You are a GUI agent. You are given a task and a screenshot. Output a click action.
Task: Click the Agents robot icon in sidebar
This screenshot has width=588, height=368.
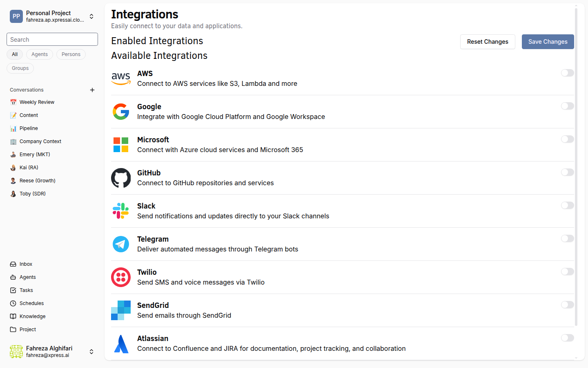(13, 277)
